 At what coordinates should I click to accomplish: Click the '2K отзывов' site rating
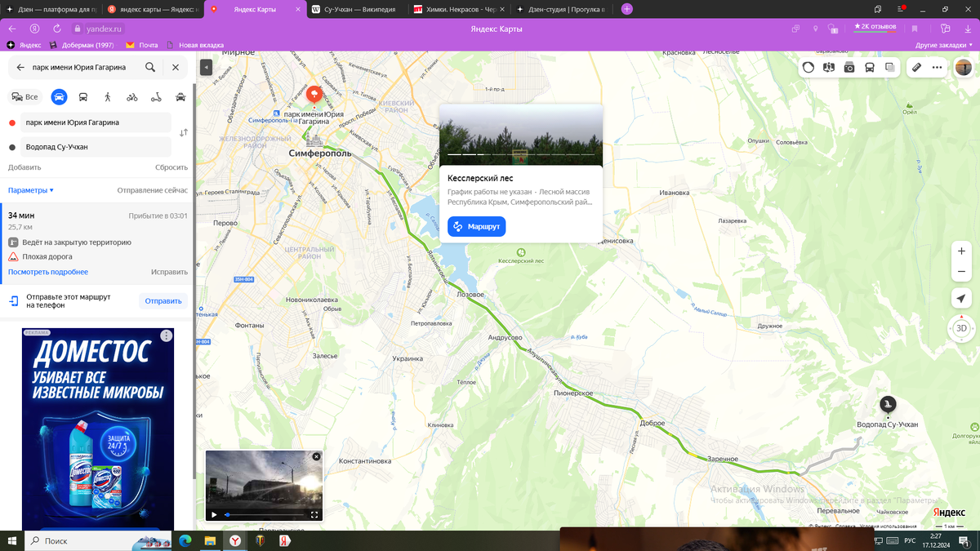875,27
